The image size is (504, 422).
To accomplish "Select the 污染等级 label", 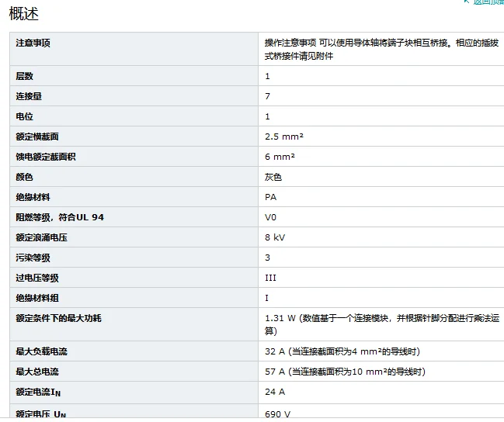I will (33, 258).
